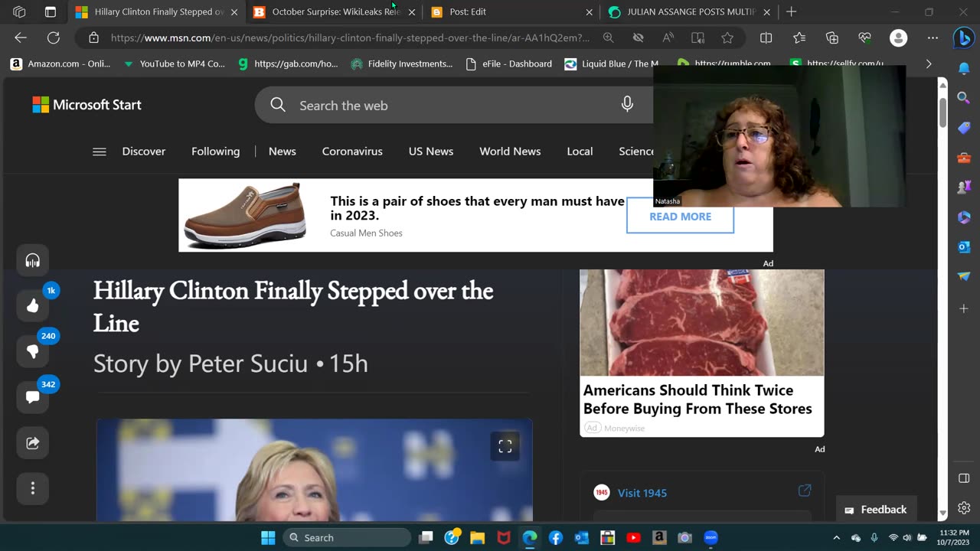Open the Windows Start button
Viewport: 980px width, 551px height.
[x=268, y=537]
